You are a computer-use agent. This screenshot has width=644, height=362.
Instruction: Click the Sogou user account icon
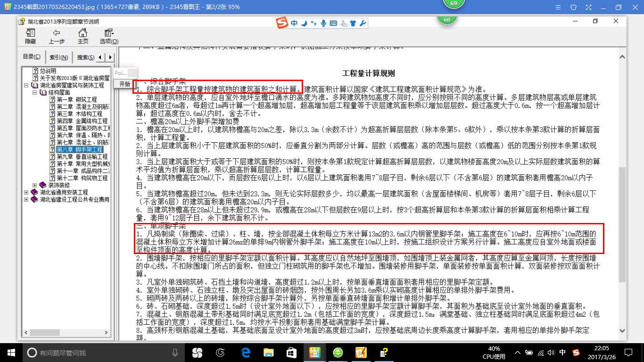tap(343, 23)
